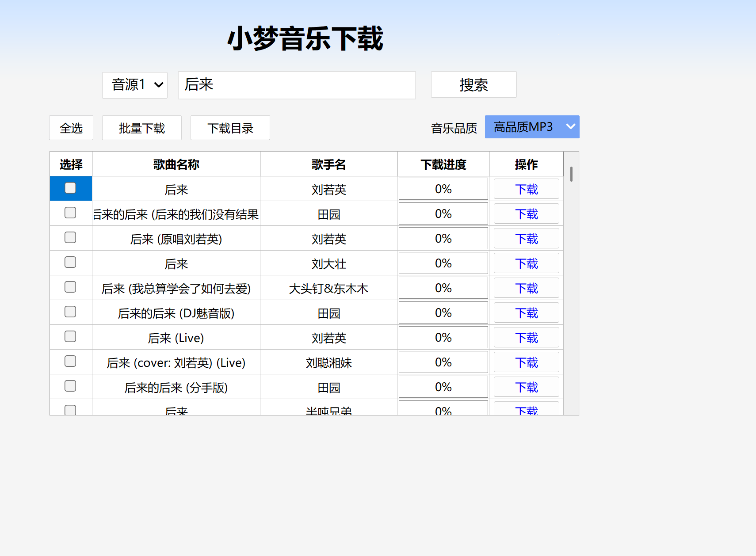Click the song search input field
This screenshot has width=756, height=556.
tap(297, 85)
